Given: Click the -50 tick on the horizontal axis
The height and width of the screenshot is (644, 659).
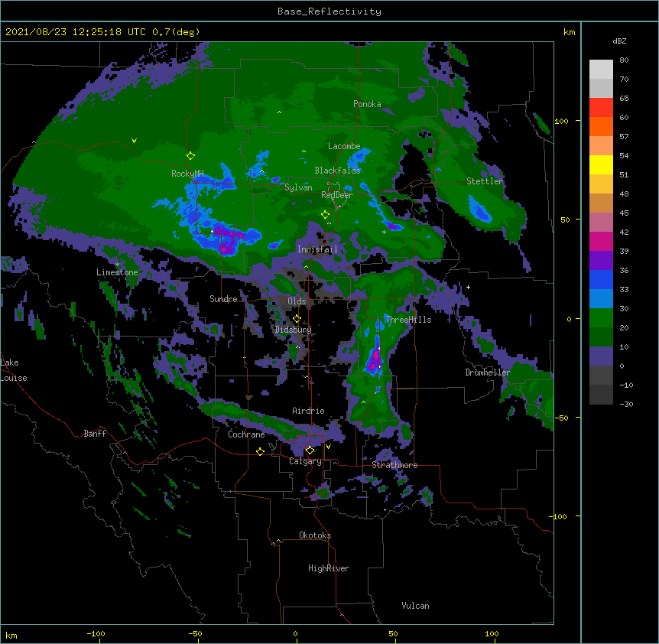Looking at the screenshot, I should (195, 633).
